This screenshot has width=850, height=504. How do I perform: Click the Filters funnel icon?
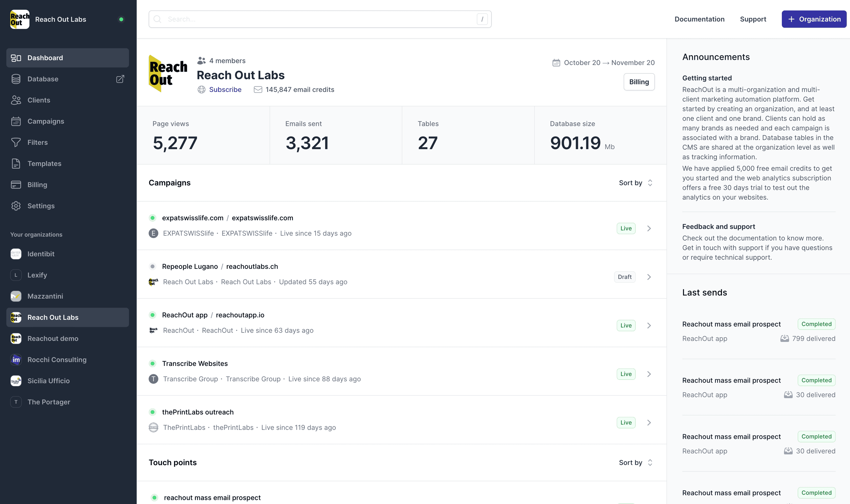click(16, 142)
